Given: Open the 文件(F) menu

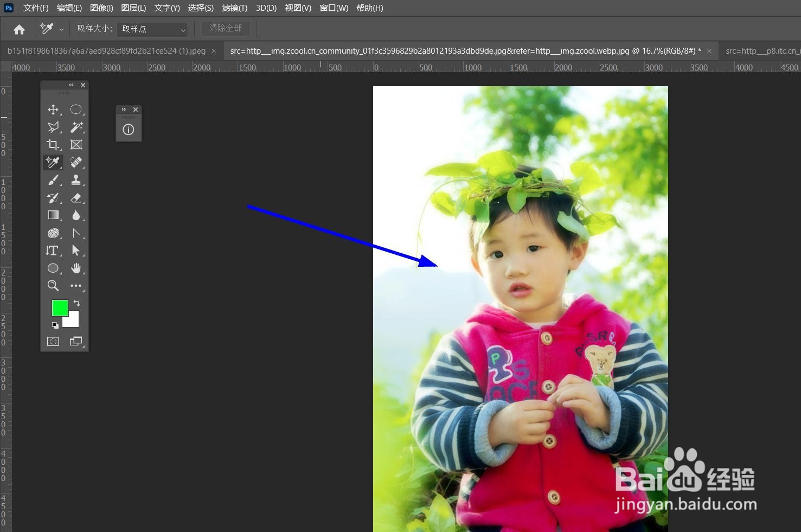Looking at the screenshot, I should 36,8.
